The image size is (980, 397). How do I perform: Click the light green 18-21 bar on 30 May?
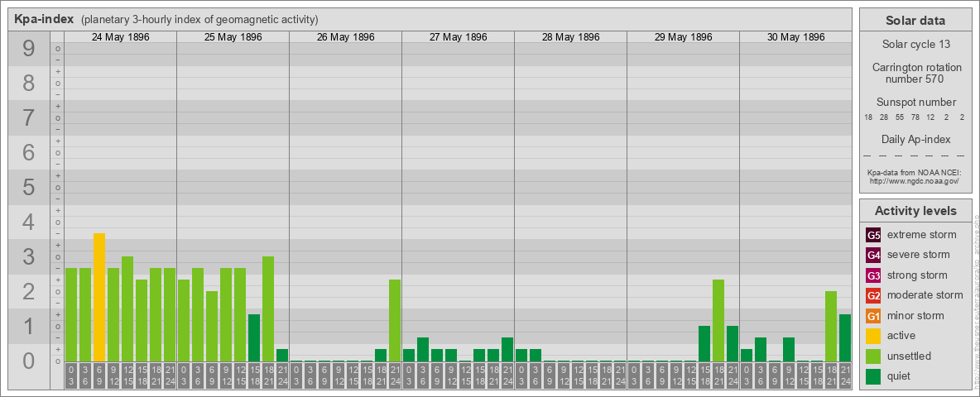(831, 327)
